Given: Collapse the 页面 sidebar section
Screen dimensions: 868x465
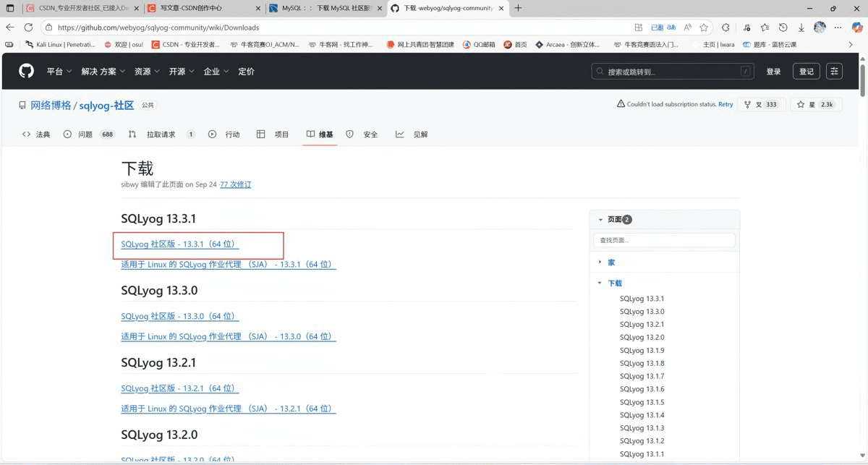Looking at the screenshot, I should click(600, 219).
